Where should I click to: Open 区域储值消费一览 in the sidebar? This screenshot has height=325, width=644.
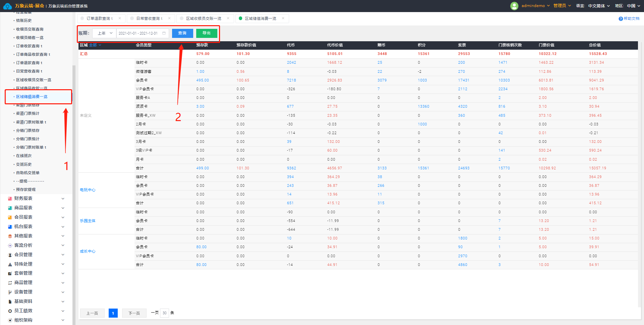(32, 97)
